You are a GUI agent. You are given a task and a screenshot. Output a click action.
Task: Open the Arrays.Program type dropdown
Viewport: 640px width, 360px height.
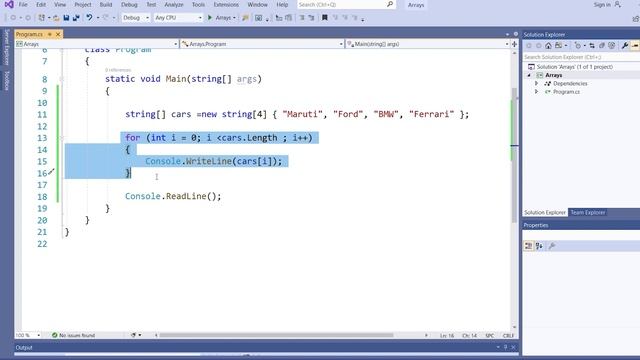pos(262,44)
